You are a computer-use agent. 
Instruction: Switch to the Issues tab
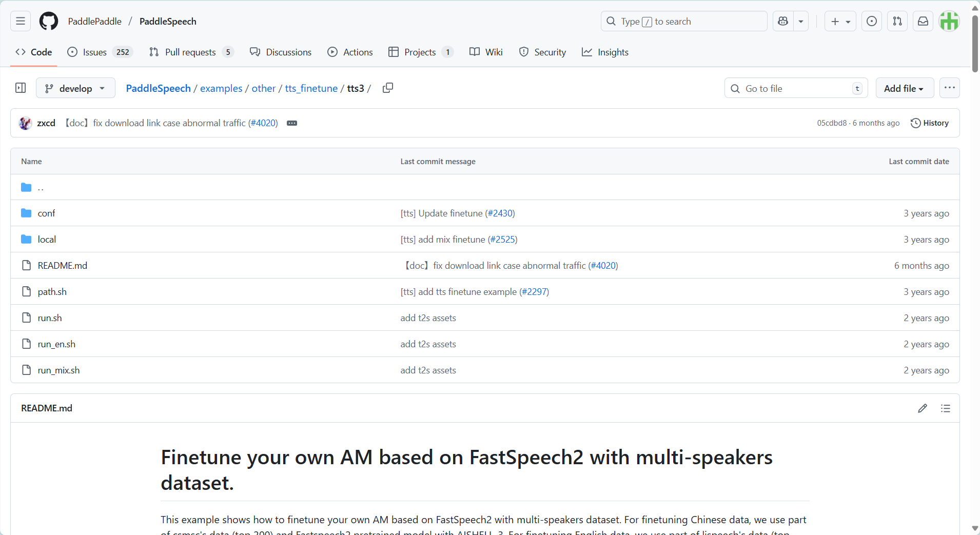[101, 52]
